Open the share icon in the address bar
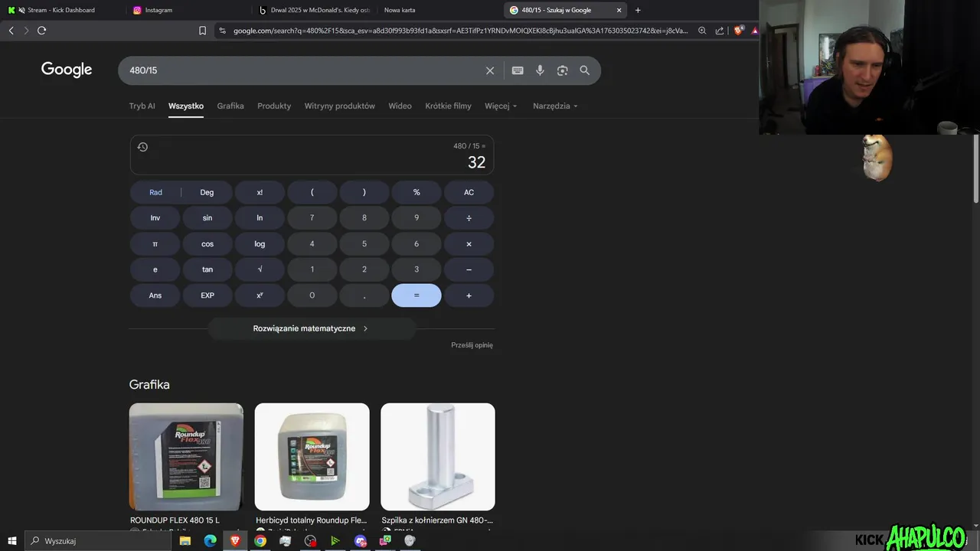The image size is (980, 551). coord(720,31)
